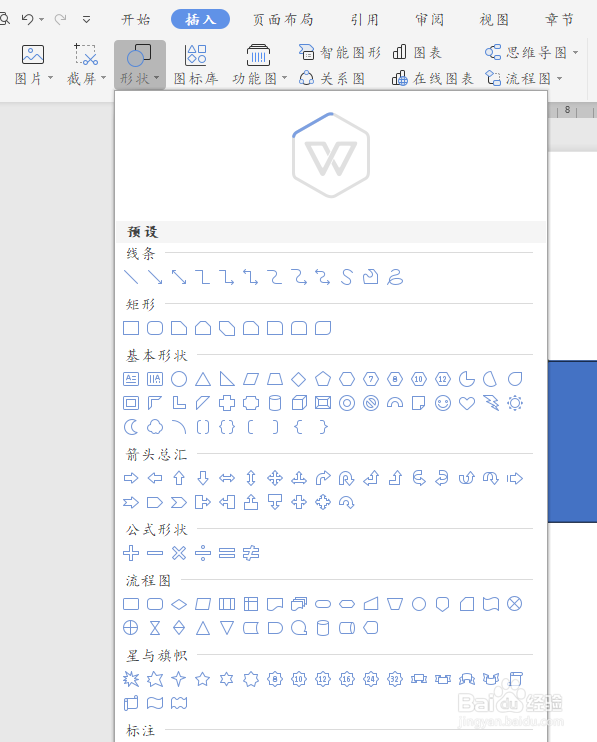
Task: Select the flowchart summing junction shape
Action: pos(515,604)
